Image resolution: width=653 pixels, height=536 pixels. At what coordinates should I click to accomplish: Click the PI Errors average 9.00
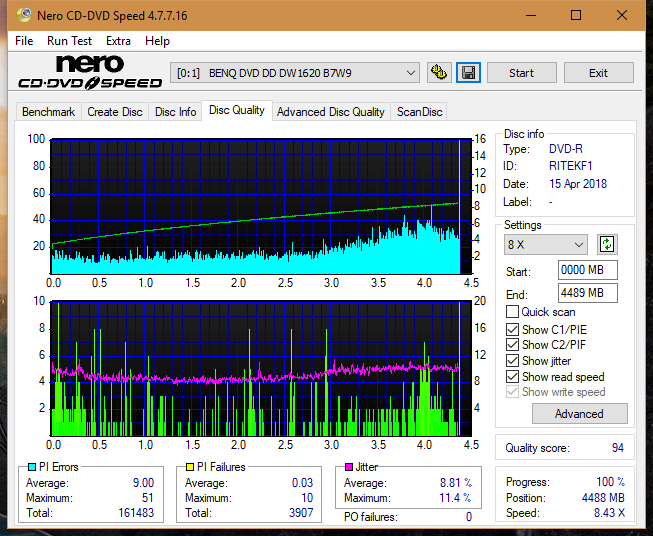pyautogui.click(x=143, y=483)
